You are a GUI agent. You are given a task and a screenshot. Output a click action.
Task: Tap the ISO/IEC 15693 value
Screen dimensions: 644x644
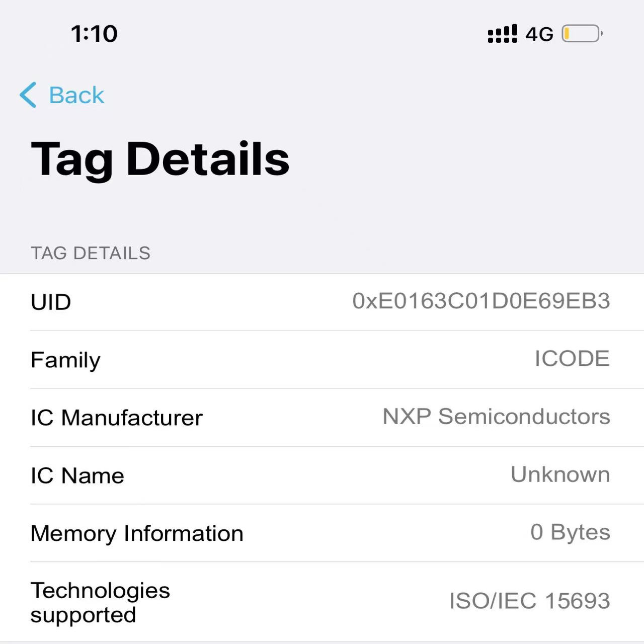(529, 601)
